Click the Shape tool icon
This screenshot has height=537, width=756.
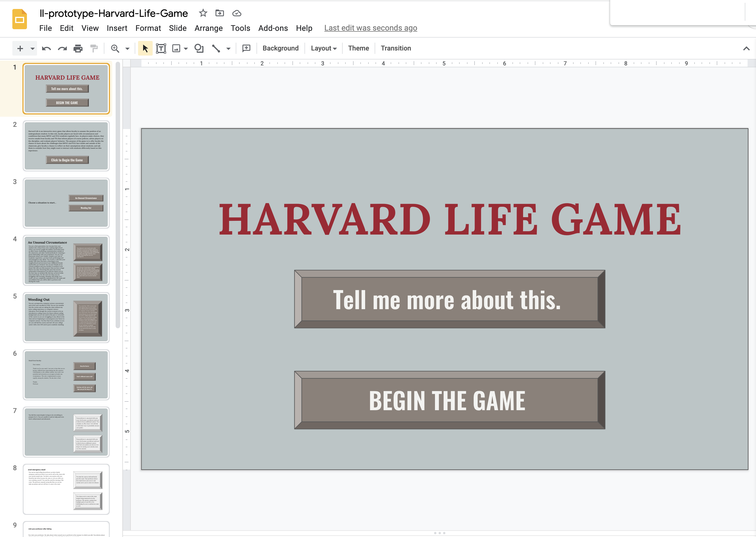(x=199, y=49)
